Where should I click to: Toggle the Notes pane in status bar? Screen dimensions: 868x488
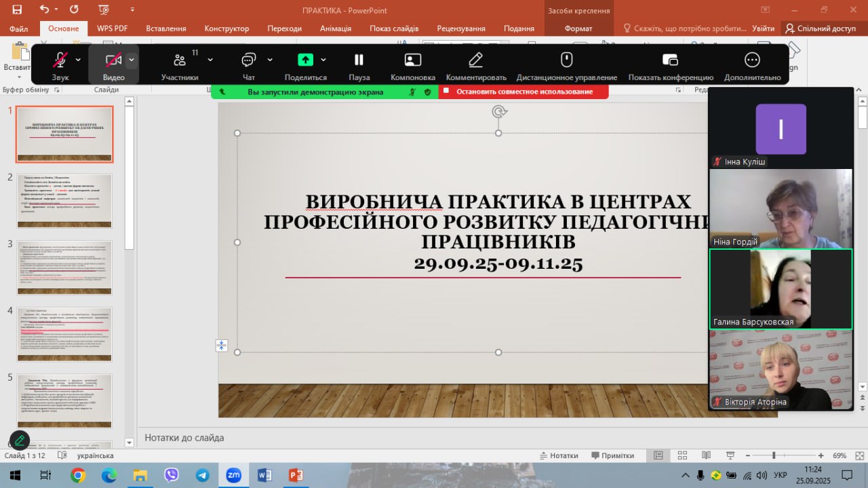point(559,455)
